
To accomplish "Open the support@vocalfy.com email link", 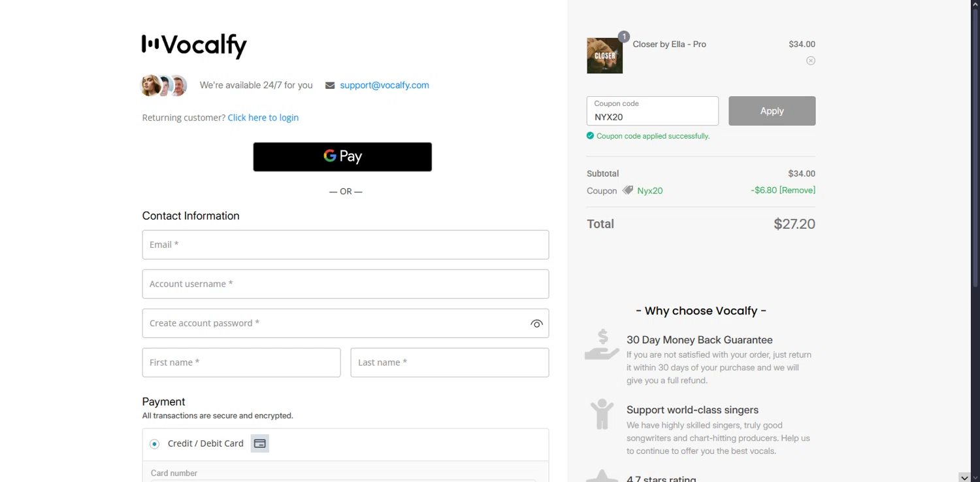I will 384,85.
